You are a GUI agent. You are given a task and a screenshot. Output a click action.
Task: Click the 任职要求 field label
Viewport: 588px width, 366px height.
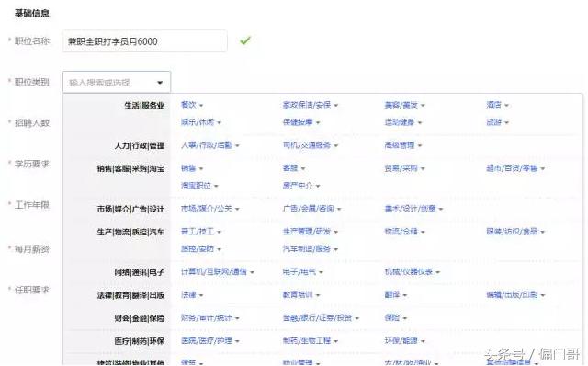pos(31,290)
